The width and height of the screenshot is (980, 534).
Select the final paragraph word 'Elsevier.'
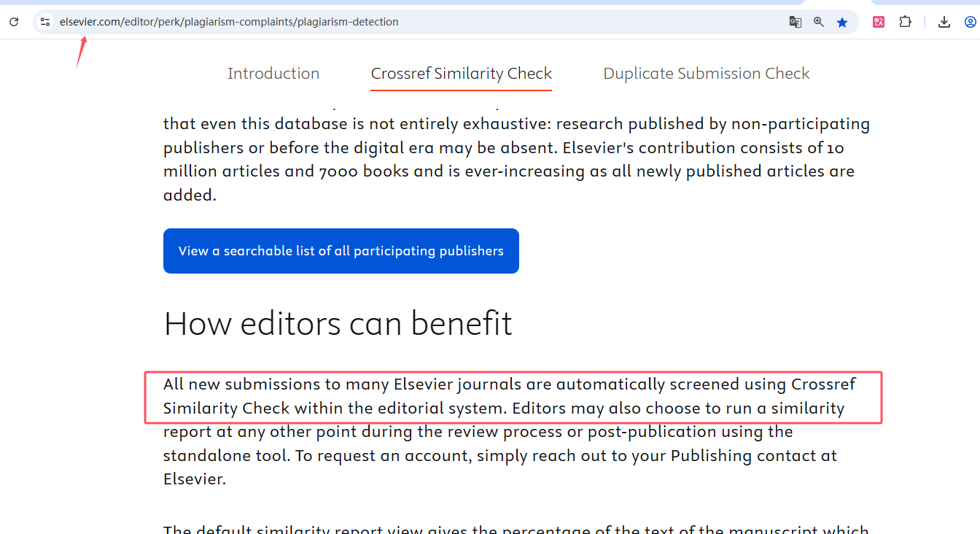tap(195, 479)
